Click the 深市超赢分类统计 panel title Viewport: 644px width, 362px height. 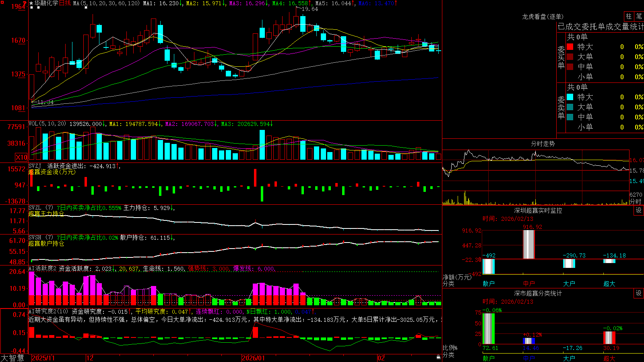coord(538,293)
